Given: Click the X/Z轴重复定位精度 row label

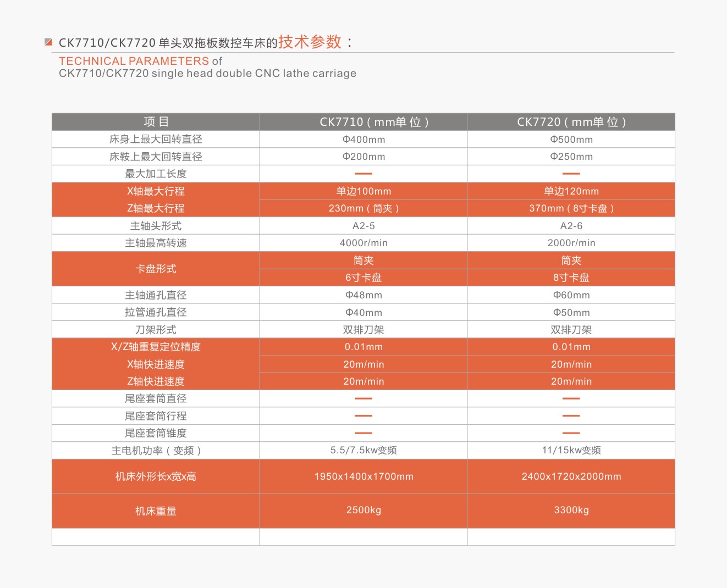Looking at the screenshot, I should pos(156,347).
